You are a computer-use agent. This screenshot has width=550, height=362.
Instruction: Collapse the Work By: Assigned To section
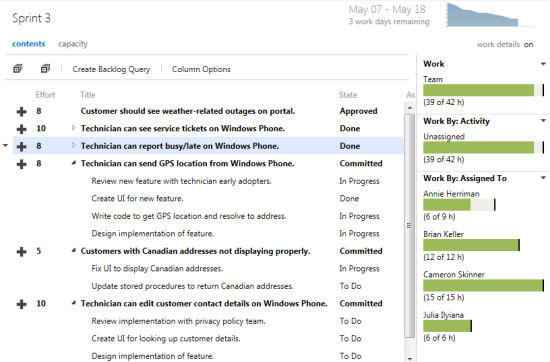point(543,178)
